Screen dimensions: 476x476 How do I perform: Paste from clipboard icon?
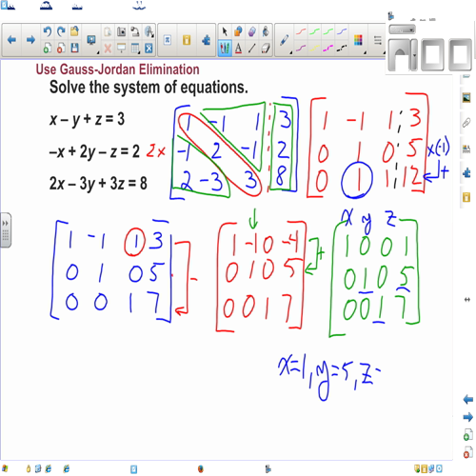coord(108,31)
